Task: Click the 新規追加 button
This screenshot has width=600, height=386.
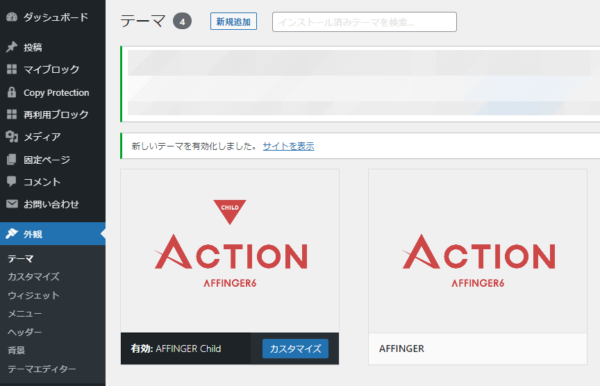Action: [x=233, y=21]
